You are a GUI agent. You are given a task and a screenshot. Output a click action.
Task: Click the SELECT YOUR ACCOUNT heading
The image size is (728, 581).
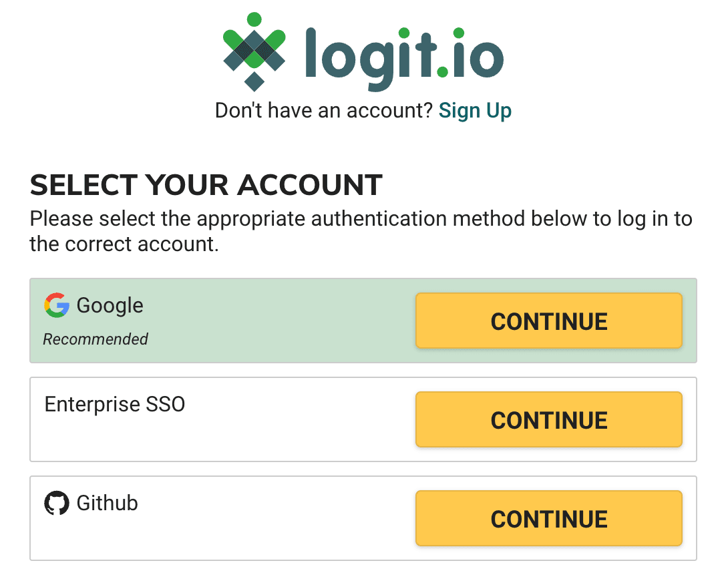pyautogui.click(x=205, y=185)
